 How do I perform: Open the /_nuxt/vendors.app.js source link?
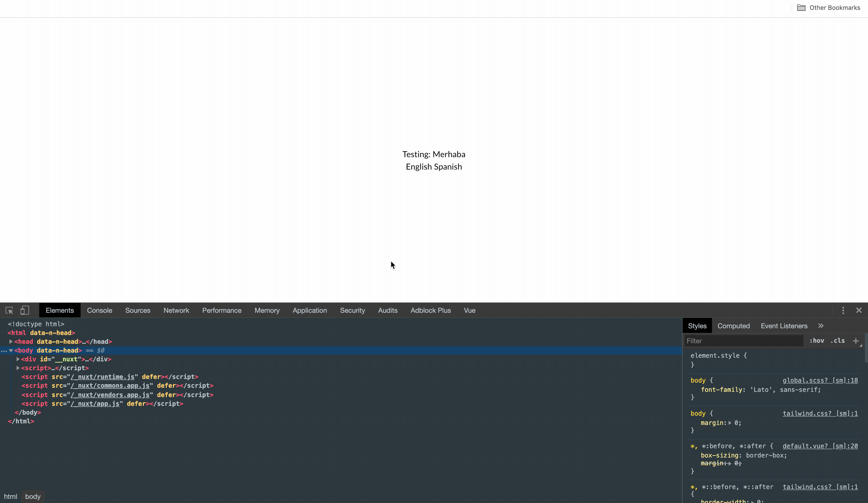click(x=110, y=395)
